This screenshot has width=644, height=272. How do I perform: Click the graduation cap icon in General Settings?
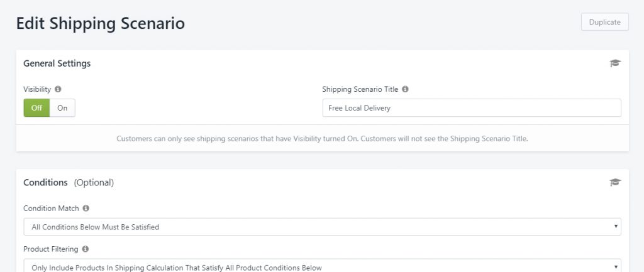coord(615,63)
